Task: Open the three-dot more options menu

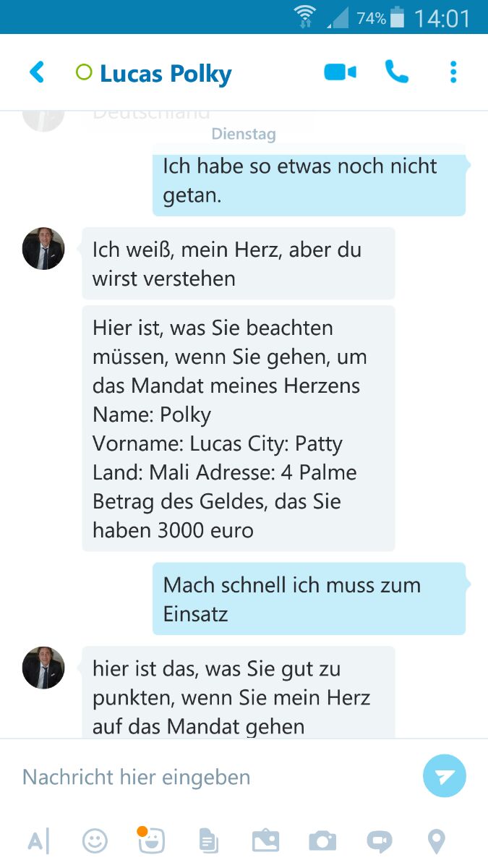Action: 453,72
